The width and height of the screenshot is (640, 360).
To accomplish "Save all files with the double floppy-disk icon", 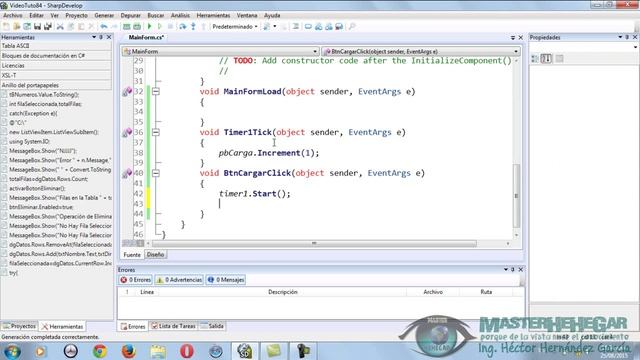I will click(x=48, y=27).
